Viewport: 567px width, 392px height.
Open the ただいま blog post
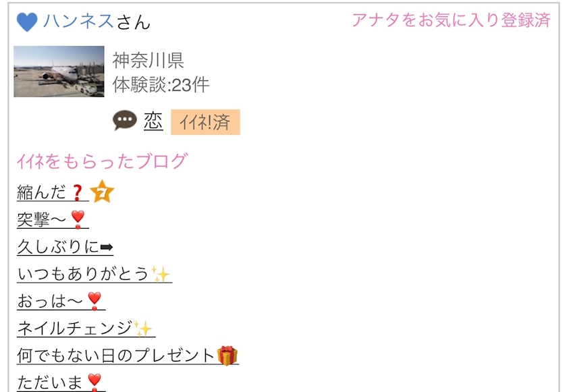61,383
